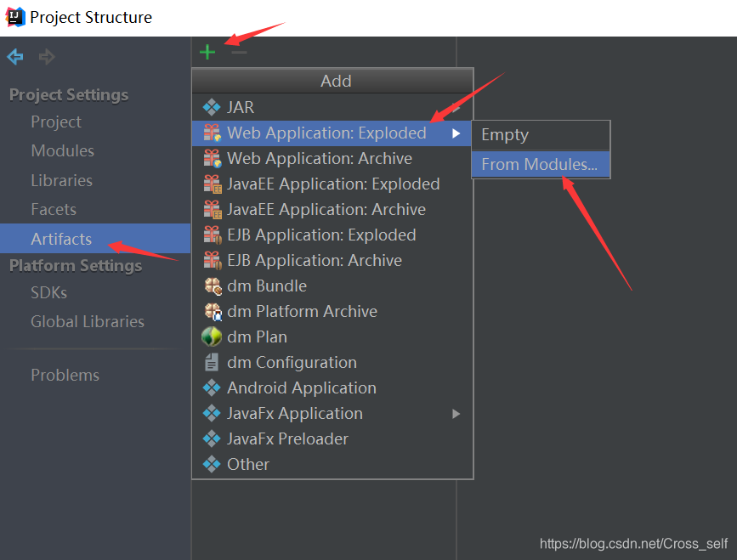The width and height of the screenshot is (737, 560).
Task: Click the JAR diamond icon
Action: tap(212, 108)
